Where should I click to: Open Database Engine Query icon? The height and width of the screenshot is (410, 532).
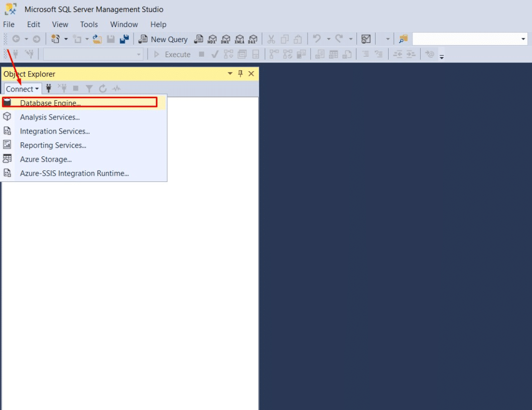click(198, 39)
